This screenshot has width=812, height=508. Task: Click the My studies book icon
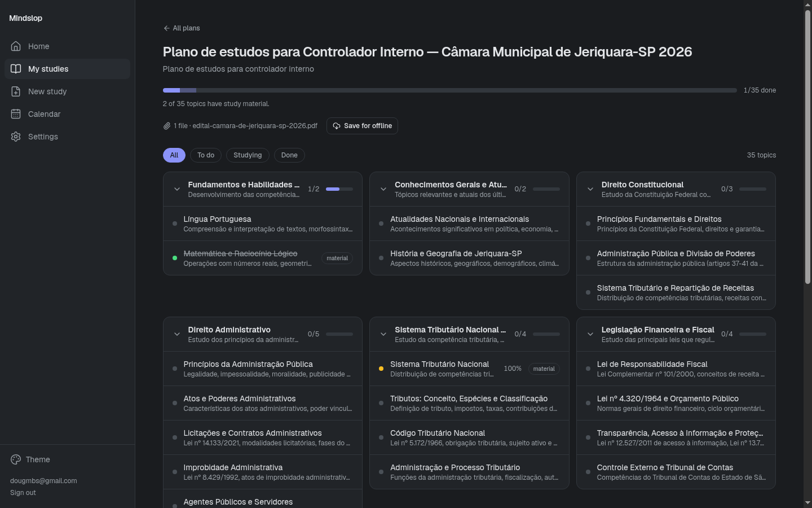click(x=16, y=69)
